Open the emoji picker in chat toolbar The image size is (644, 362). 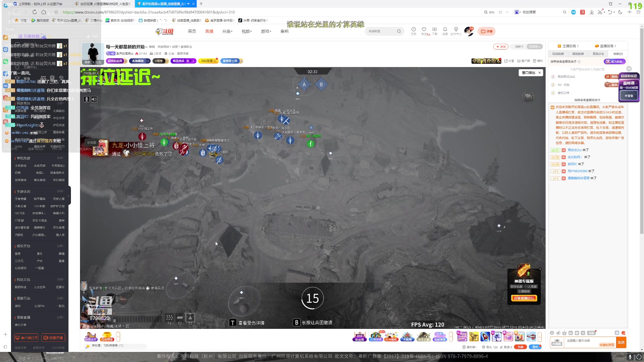[552, 333]
